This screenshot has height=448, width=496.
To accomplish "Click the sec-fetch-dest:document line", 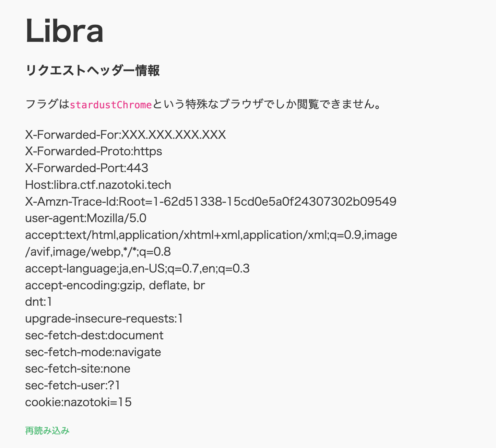I will pyautogui.click(x=94, y=335).
